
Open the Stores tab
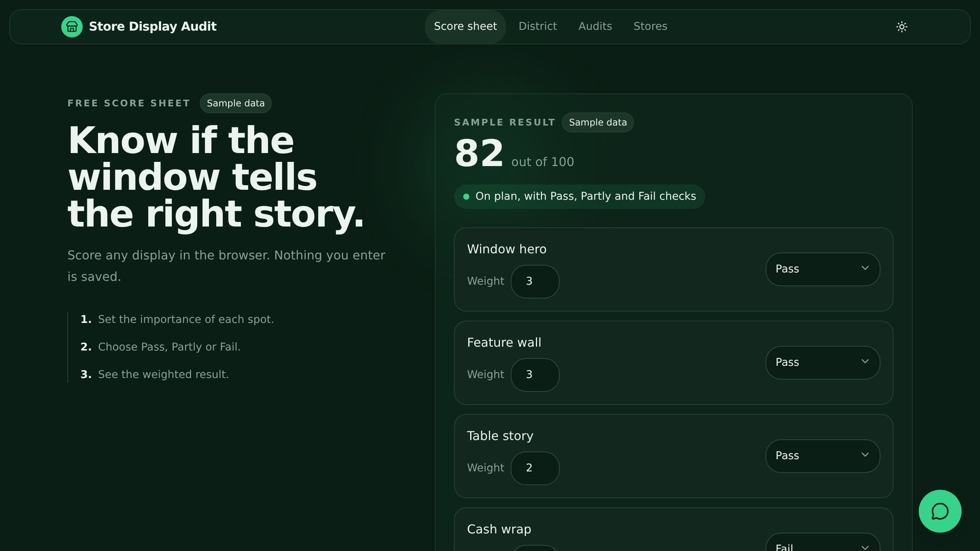click(650, 26)
